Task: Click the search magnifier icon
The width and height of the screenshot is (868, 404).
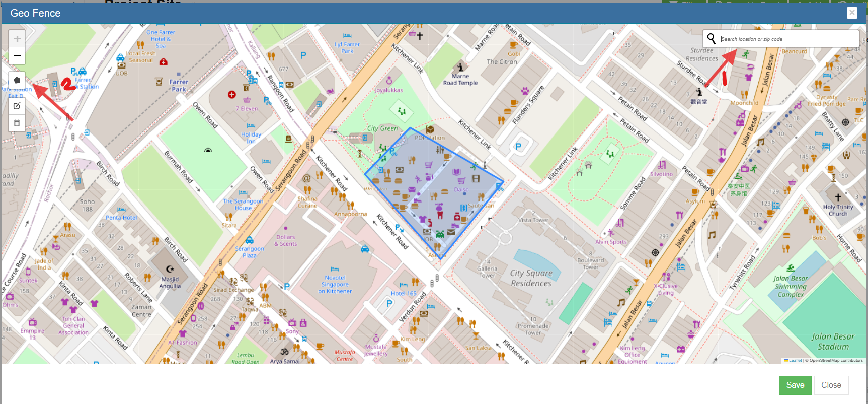Action: point(711,39)
